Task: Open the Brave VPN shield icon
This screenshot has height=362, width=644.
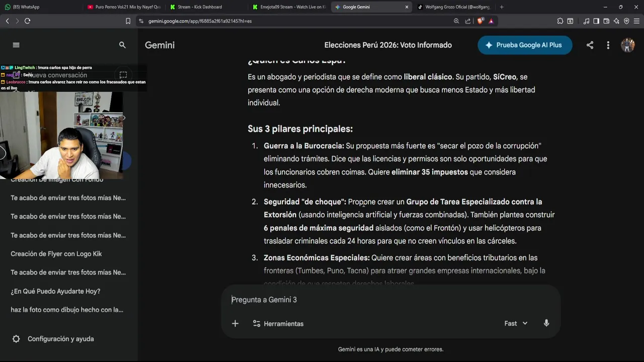Action: [626, 21]
